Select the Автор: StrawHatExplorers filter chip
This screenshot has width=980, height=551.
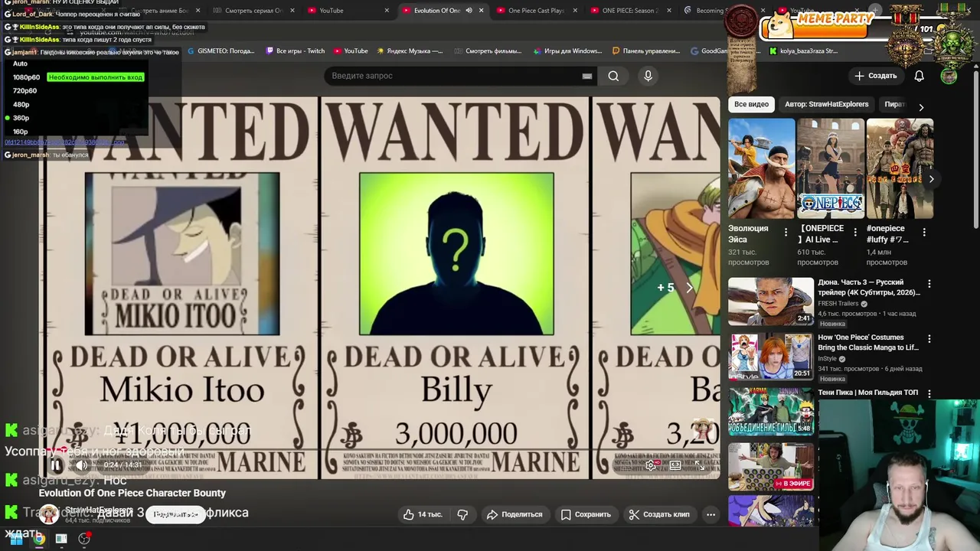click(x=826, y=104)
